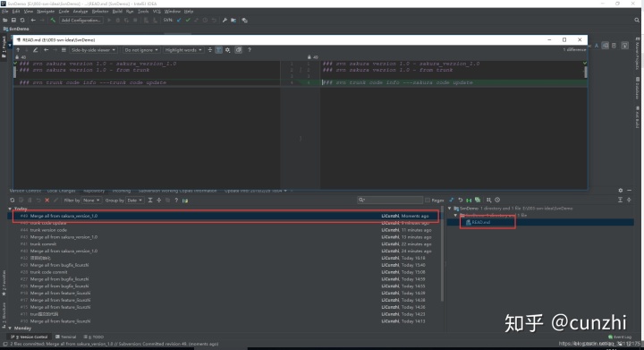The width and height of the screenshot is (644, 350).
Task: Open the Tools menu
Action: point(143,11)
